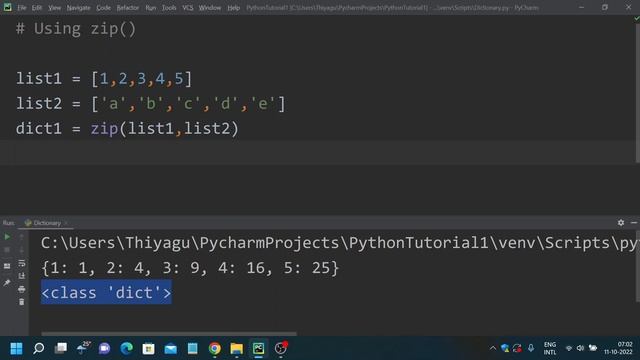This screenshot has width=640, height=360.
Task: Open the Run menu
Action: pyautogui.click(x=151, y=8)
